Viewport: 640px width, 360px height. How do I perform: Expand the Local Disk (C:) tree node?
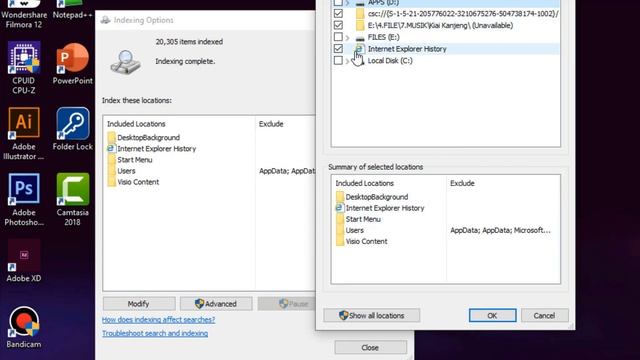[x=348, y=61]
